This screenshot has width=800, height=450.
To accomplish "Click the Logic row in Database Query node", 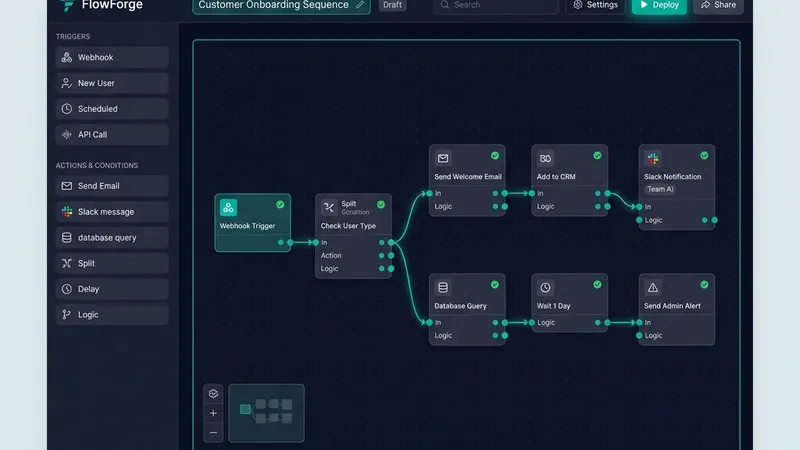I will click(x=467, y=336).
